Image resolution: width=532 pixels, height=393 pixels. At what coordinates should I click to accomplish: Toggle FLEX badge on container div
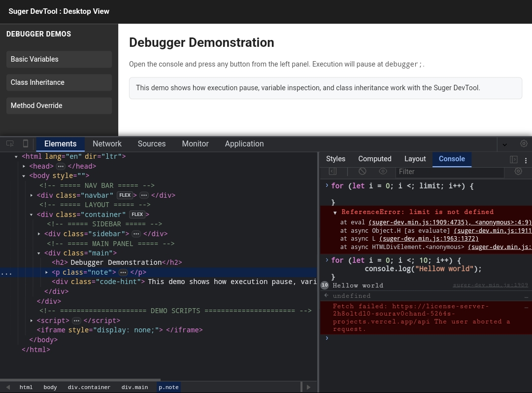[137, 214]
